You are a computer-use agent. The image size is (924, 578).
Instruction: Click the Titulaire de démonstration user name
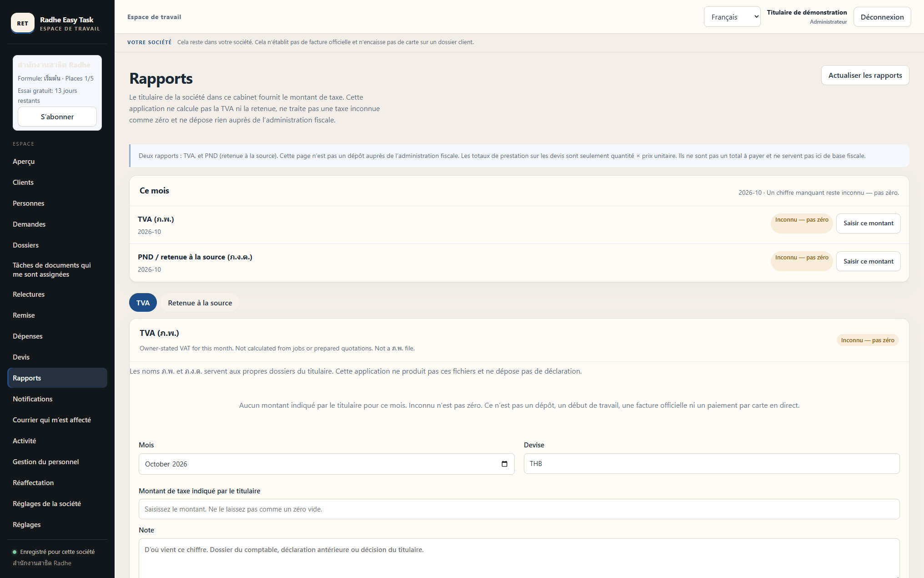click(807, 12)
